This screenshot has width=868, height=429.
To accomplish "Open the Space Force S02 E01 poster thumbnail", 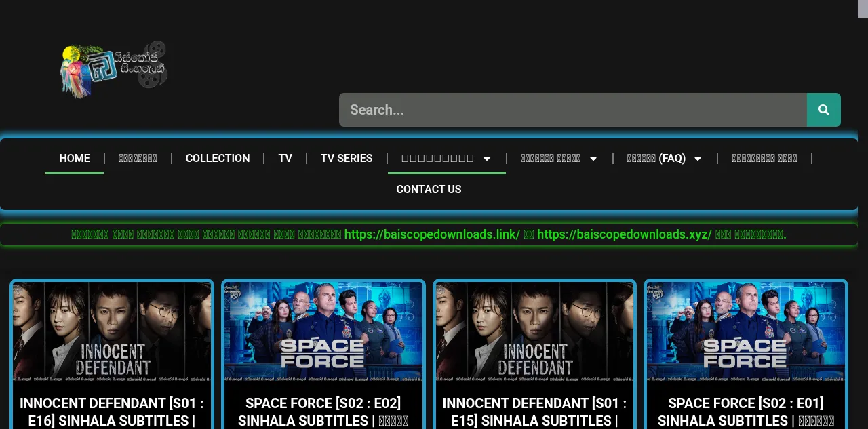I will (746, 331).
